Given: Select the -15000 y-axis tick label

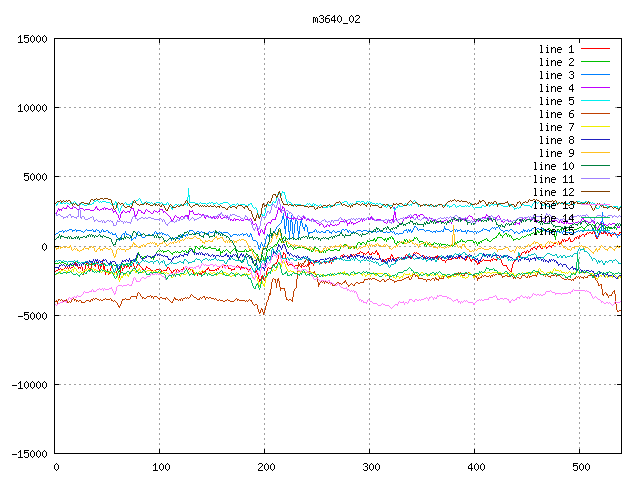Looking at the screenshot, I should click(25, 454).
